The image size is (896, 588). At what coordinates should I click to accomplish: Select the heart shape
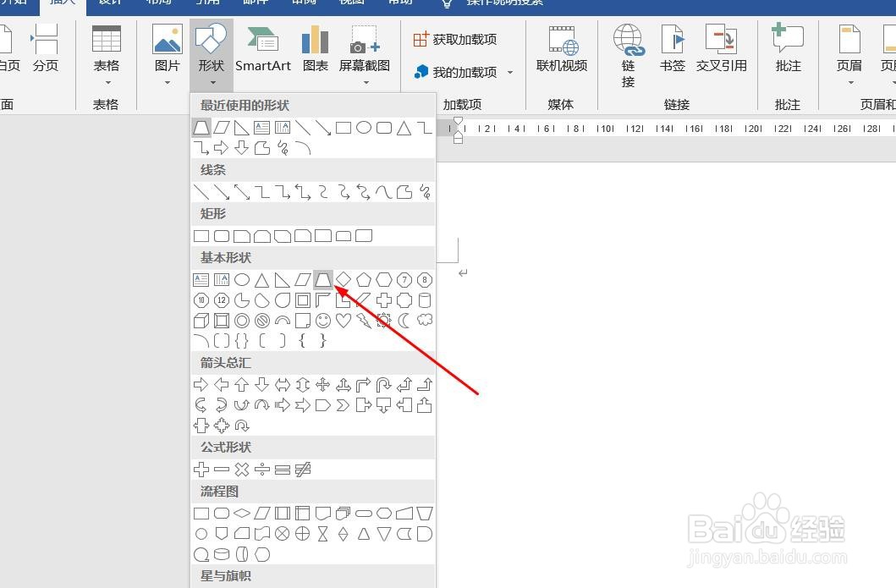coord(344,320)
